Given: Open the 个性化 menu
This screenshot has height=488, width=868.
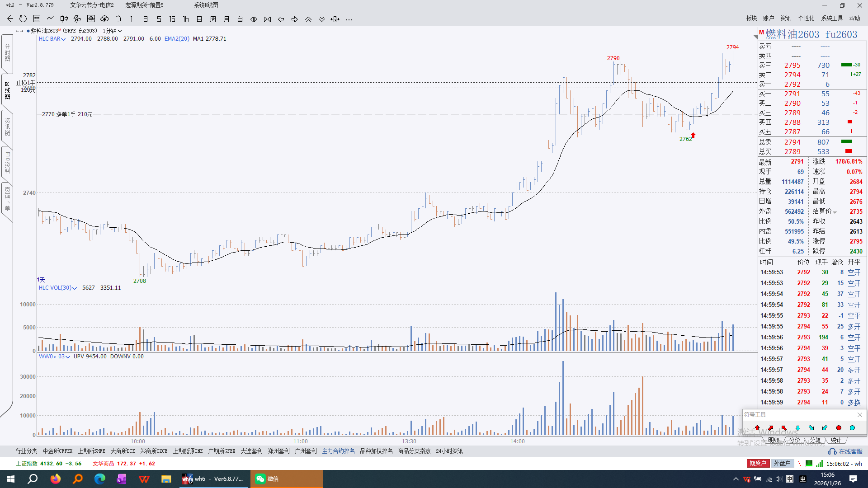Looking at the screenshot, I should (806, 18).
